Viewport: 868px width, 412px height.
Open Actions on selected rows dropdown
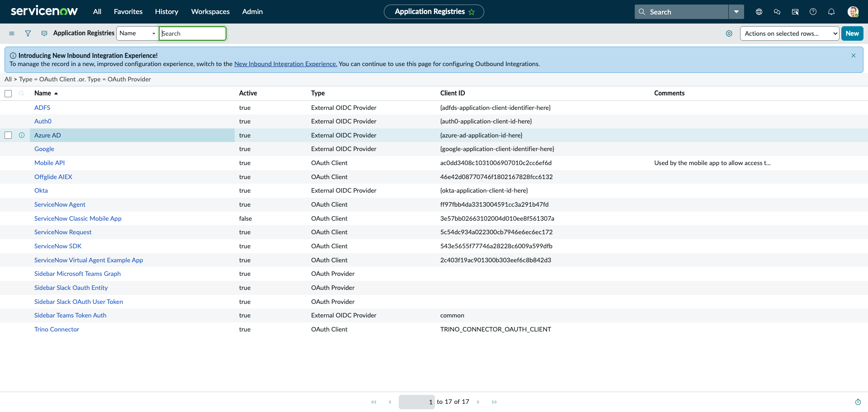pos(789,33)
